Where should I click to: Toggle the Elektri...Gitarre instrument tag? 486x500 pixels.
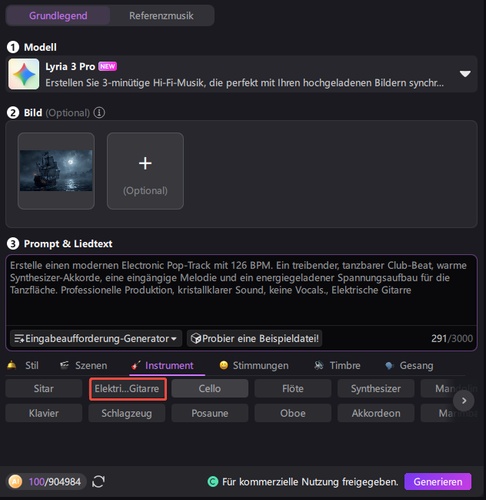(x=127, y=389)
